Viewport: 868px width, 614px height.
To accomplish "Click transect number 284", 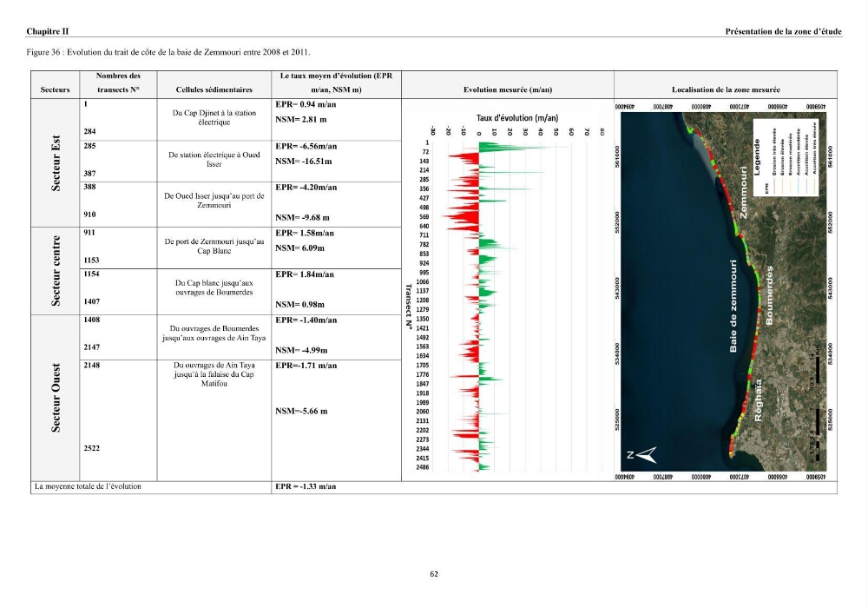I will [89, 132].
